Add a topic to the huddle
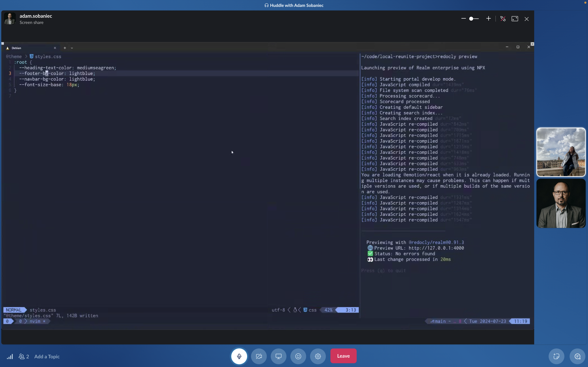This screenshot has width=588, height=367. 47,356
